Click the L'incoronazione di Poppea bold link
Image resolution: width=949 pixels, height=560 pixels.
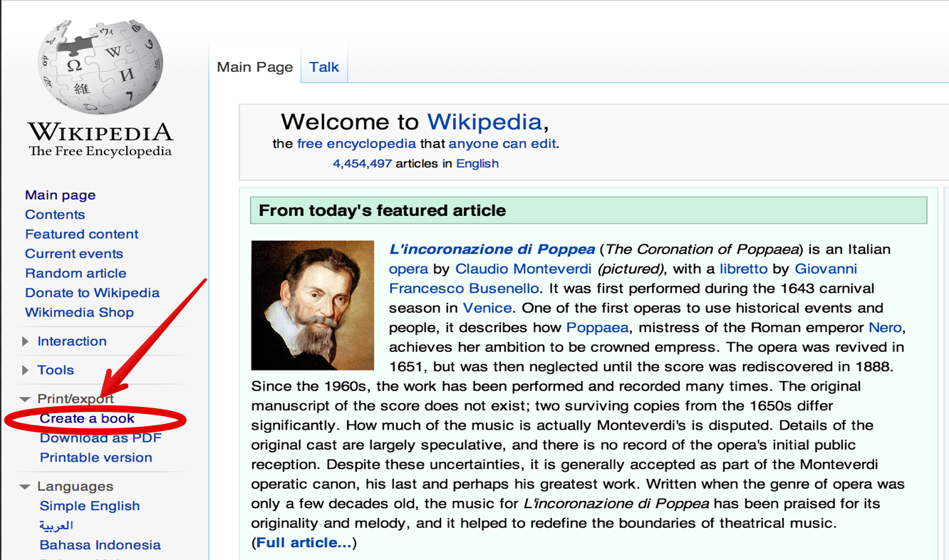[492, 249]
